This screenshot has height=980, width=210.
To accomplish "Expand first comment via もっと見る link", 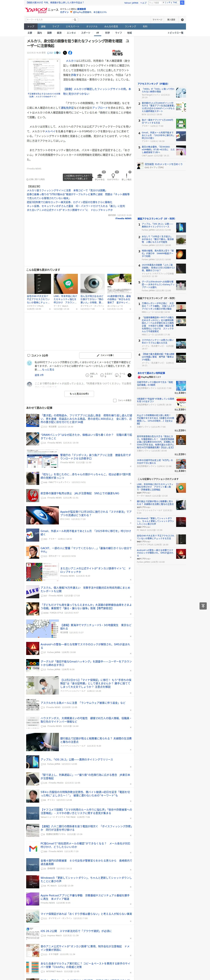I will [x=48, y=369].
